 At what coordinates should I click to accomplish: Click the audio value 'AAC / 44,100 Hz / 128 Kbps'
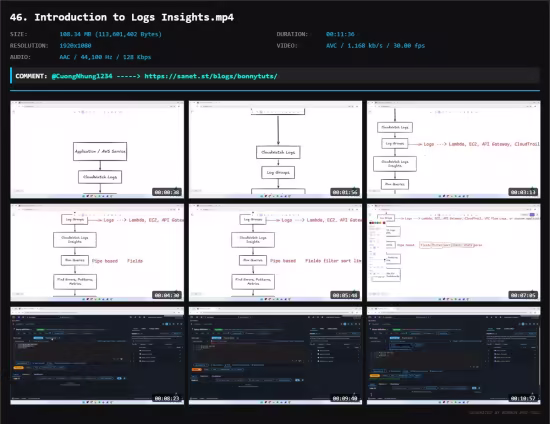105,57
